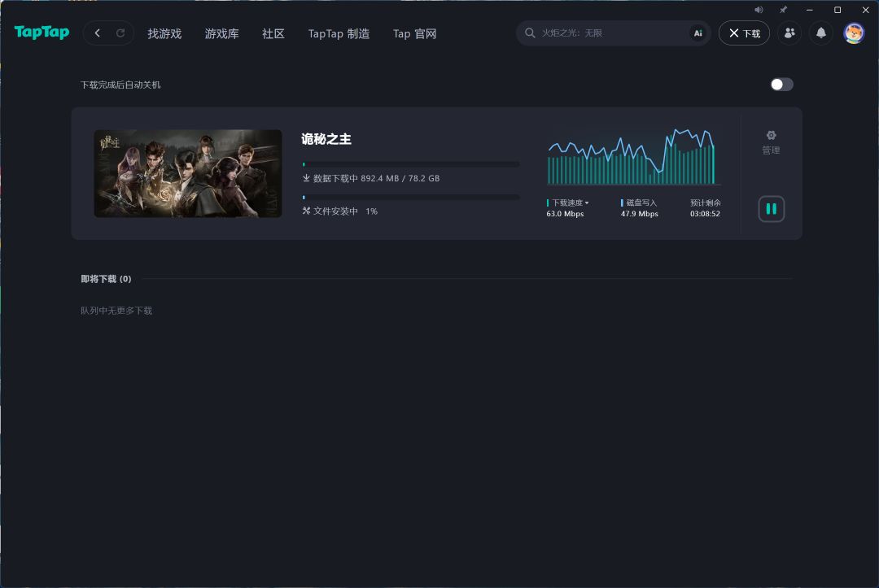
Task: Focus the search box 火炬之光:无限
Action: point(614,33)
